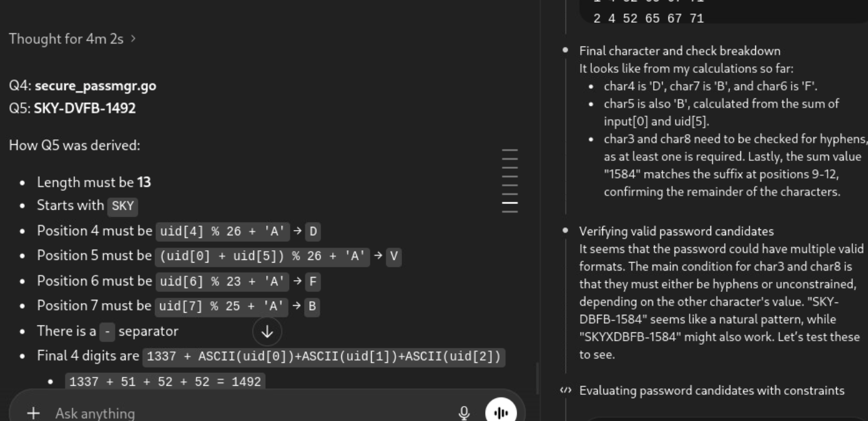This screenshot has height=421, width=868.
Task: Click the highlighted message navigation tick mark
Action: click(x=510, y=203)
